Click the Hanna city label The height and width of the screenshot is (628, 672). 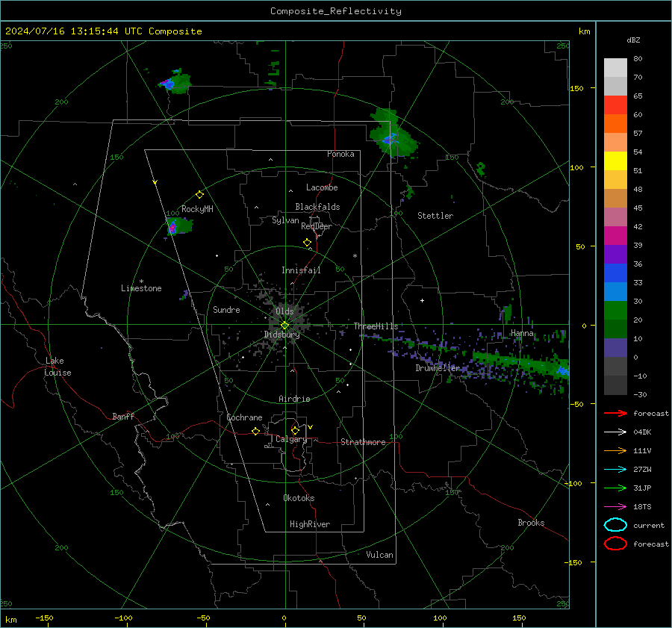[522, 333]
